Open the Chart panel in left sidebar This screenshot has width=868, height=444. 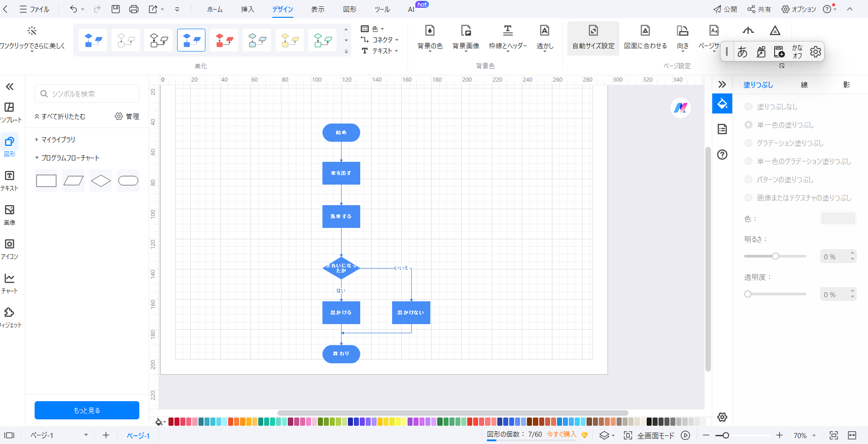(x=10, y=284)
